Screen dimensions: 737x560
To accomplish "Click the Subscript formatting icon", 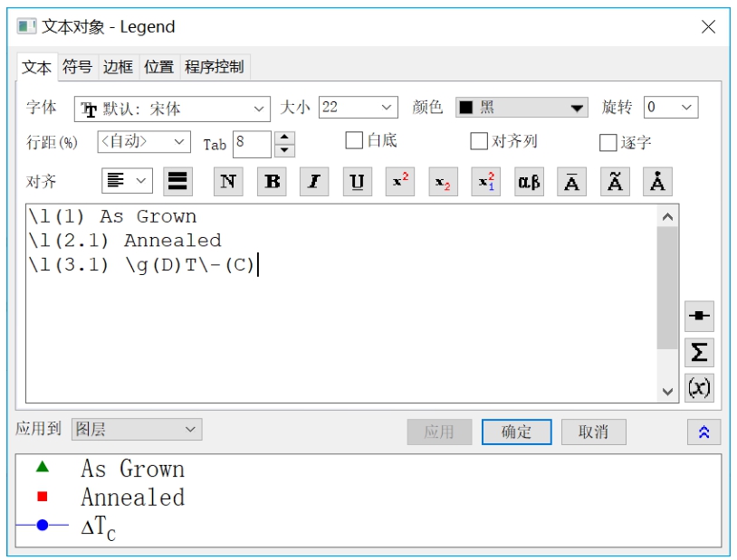I will 443,182.
